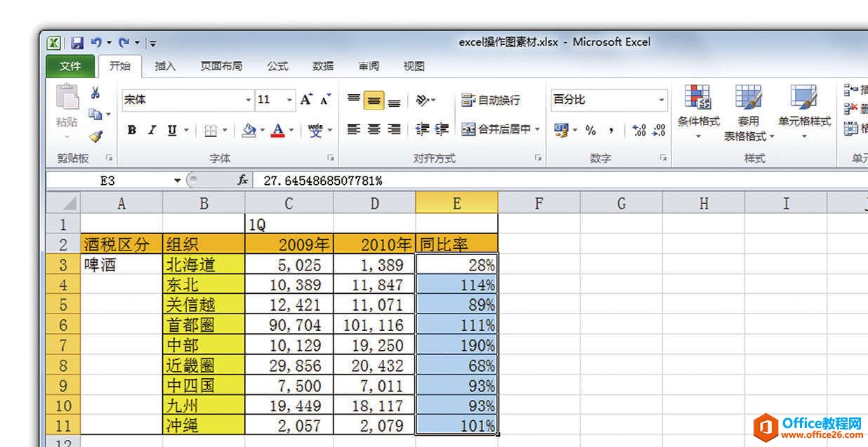Click the E3 Name Box field
Image resolution: width=868 pixels, height=447 pixels.
108,181
